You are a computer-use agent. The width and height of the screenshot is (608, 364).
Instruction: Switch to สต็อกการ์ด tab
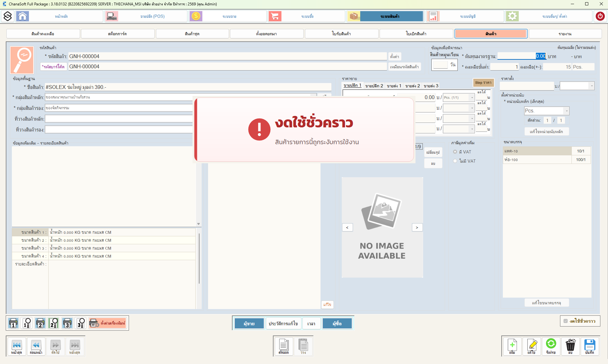[x=118, y=34]
